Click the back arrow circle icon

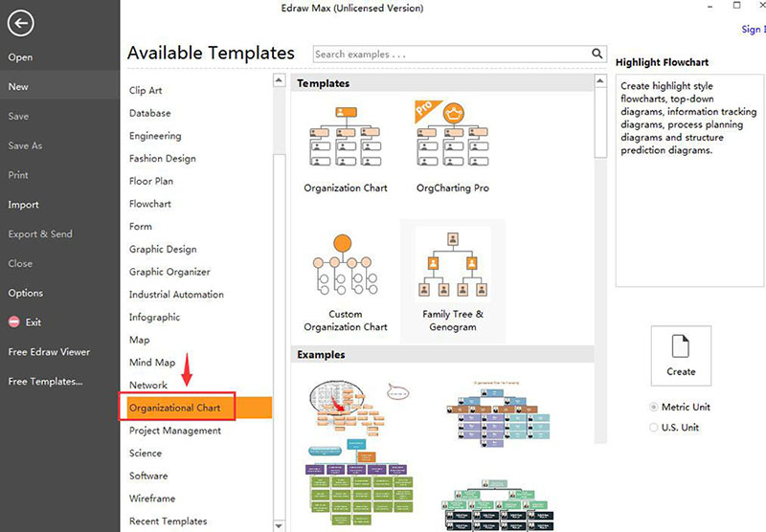20,23
